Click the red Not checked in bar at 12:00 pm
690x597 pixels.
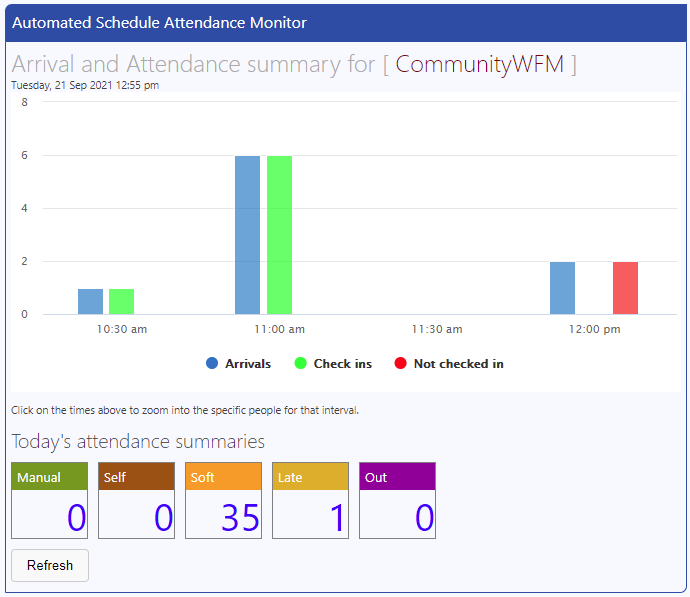click(625, 288)
